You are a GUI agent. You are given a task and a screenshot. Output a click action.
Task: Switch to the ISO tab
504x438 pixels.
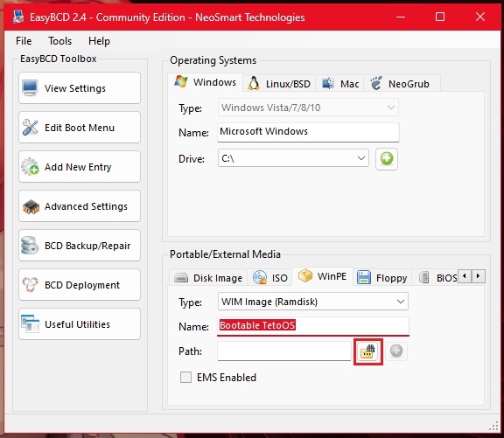pos(270,278)
